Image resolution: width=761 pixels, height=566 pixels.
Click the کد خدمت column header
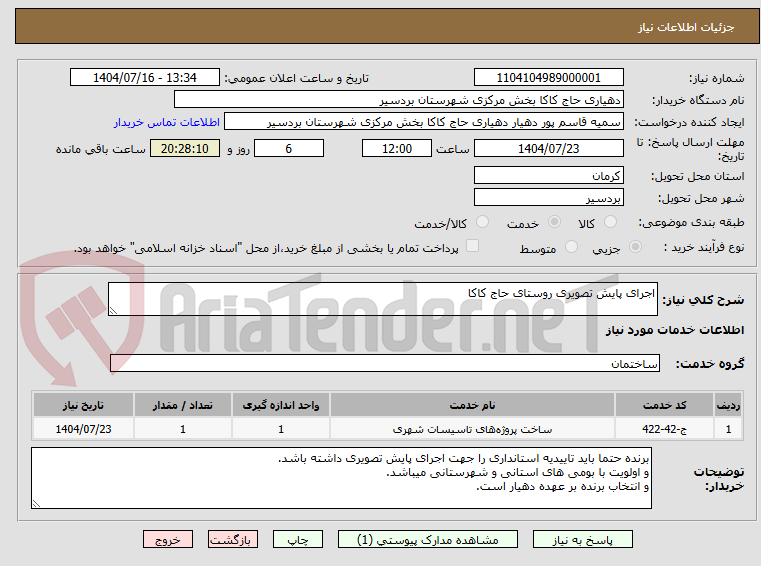(664, 405)
